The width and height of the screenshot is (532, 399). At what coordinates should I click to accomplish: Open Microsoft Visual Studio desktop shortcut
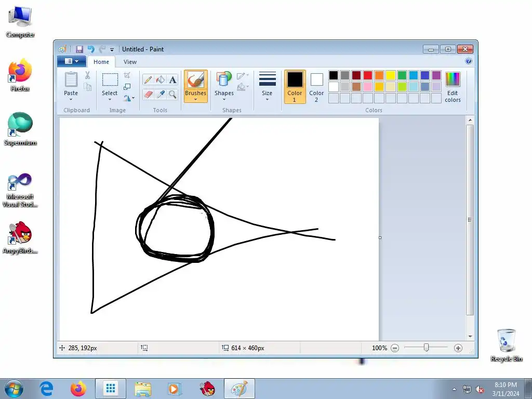(20, 190)
